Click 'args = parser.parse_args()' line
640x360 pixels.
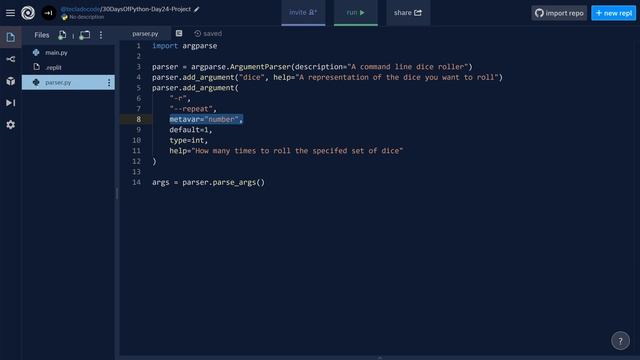point(208,182)
